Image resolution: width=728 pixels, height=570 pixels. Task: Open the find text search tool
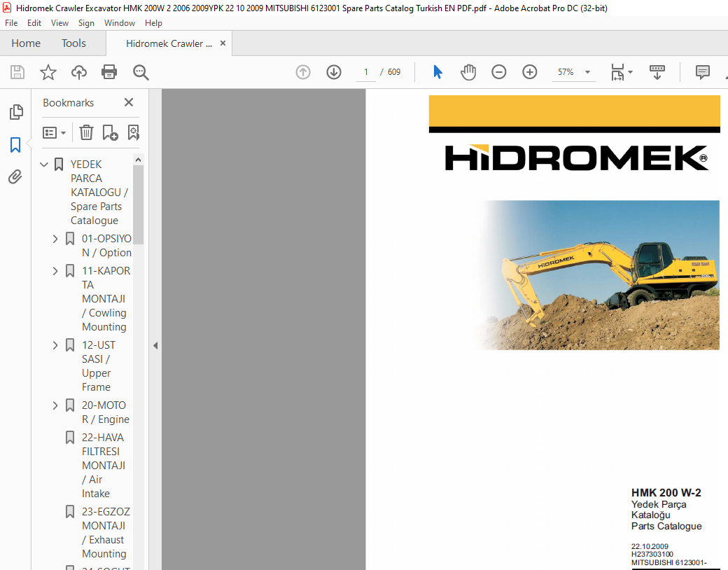(141, 72)
